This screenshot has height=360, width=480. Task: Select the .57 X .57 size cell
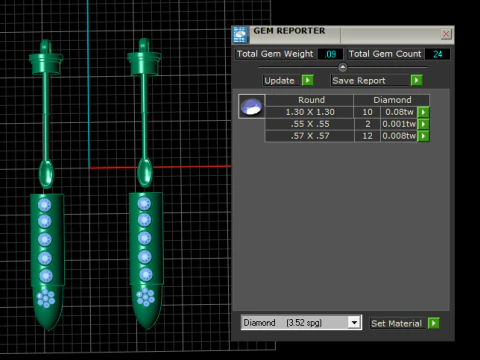click(310, 136)
